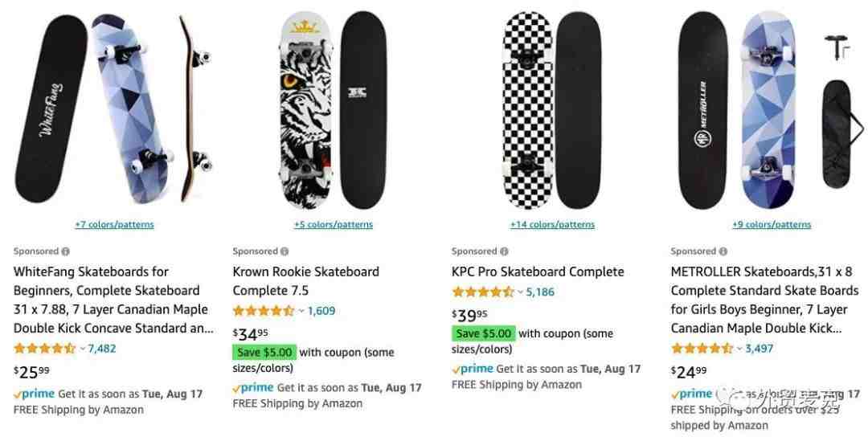Click the star rating of Krown Rookie skateboard
This screenshot has width=868, height=437.
tap(264, 311)
